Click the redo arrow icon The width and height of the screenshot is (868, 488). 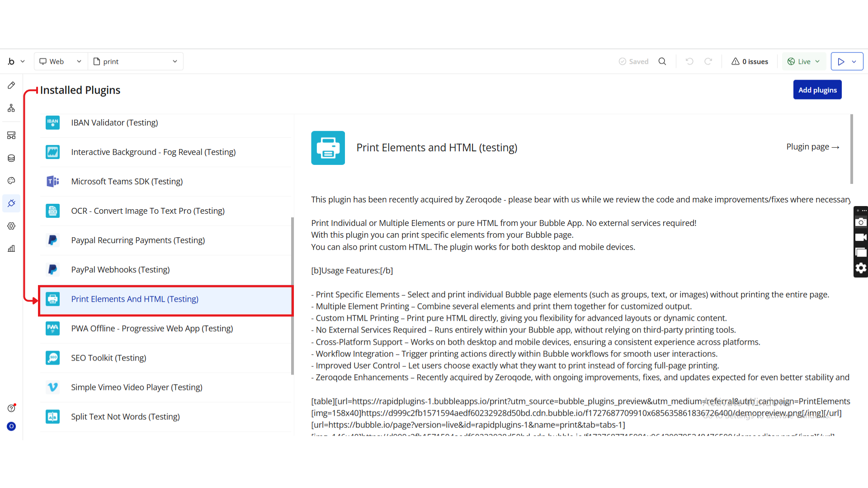[708, 61]
